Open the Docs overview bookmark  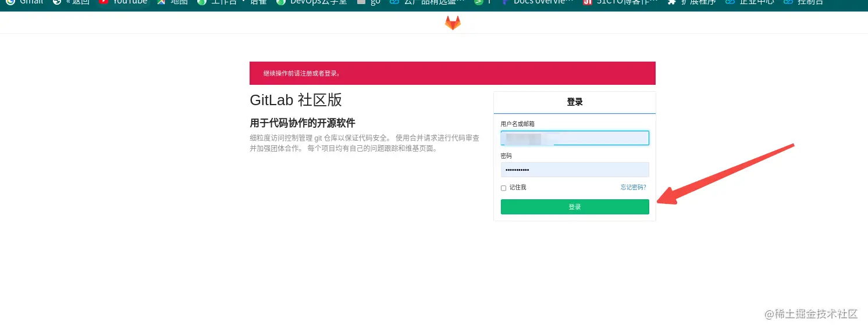coord(537,3)
